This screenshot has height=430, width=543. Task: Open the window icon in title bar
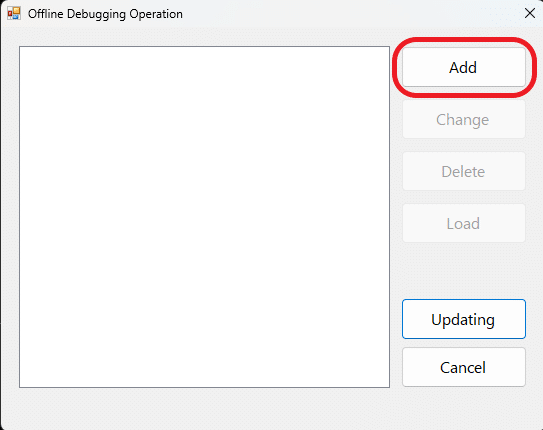tap(14, 14)
